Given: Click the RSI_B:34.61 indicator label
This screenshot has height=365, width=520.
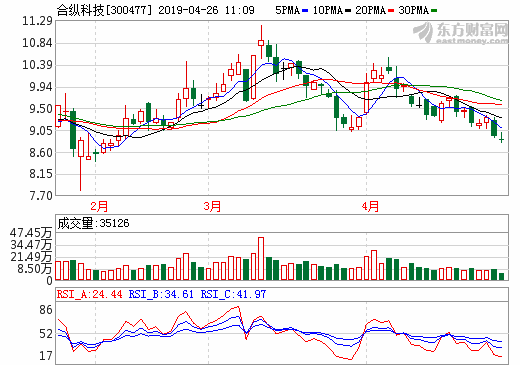Looking at the screenshot, I should tap(161, 294).
